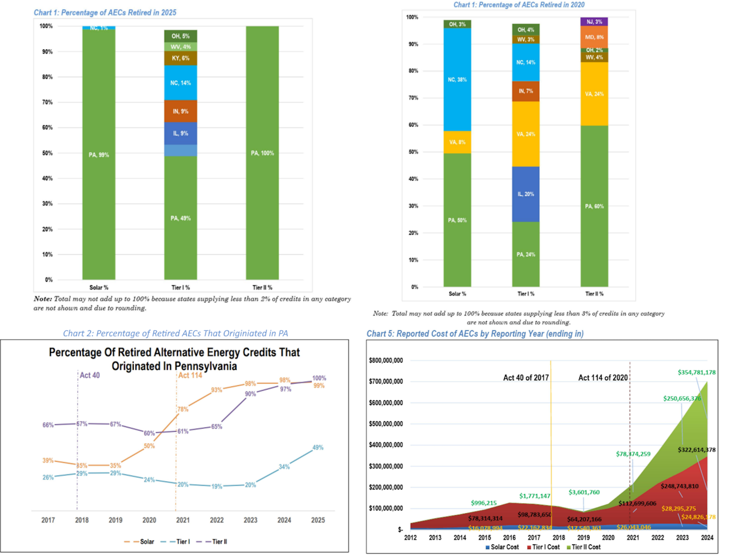Click the "IL, 20%" segment
Screen dimensions: 729x560
point(526,194)
